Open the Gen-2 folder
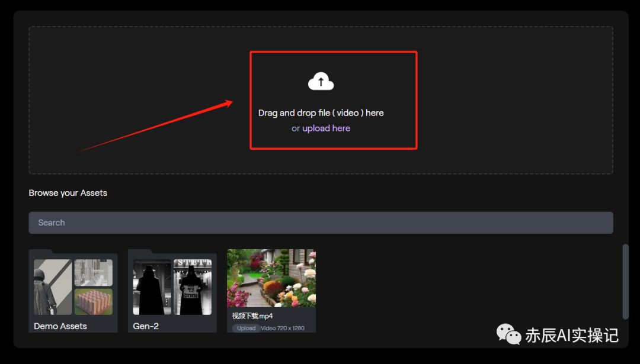Image resolution: width=640 pixels, height=364 pixels. [x=172, y=291]
